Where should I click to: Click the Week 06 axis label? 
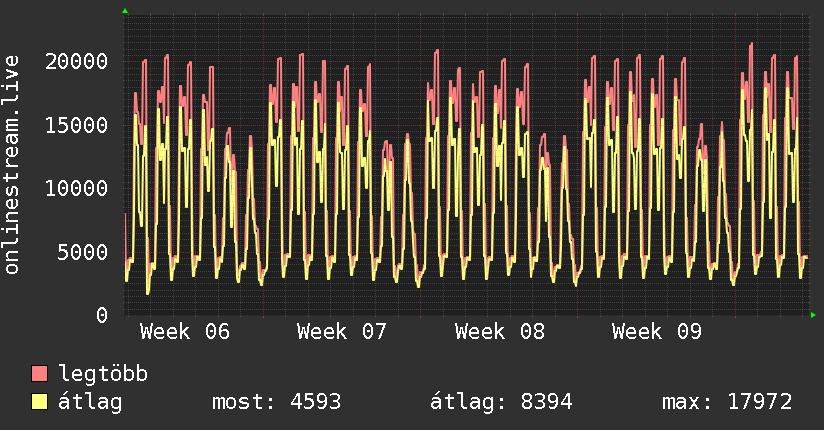(185, 331)
